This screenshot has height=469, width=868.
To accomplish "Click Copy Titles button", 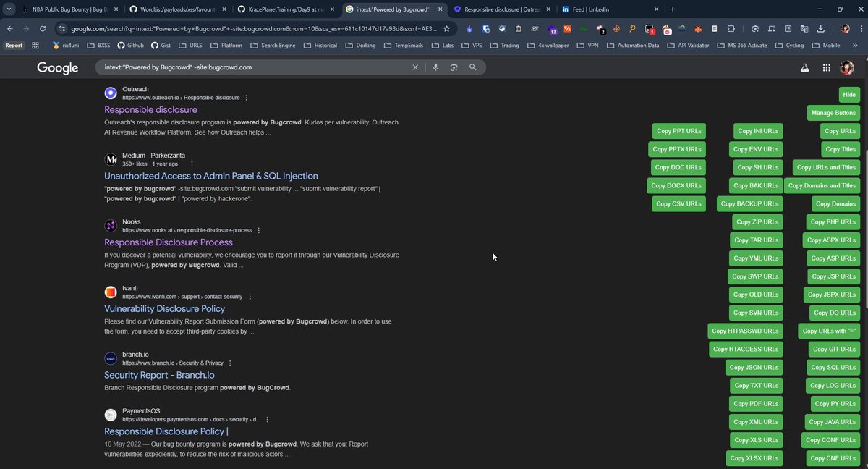I will (x=841, y=149).
